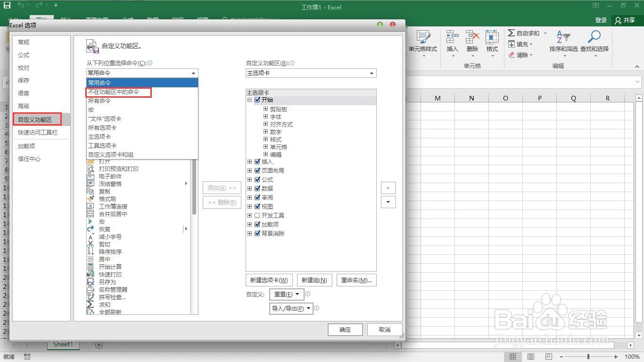Screen dimensions: 644x362
Task: Open the 重置 dropdown button
Action: 286,295
